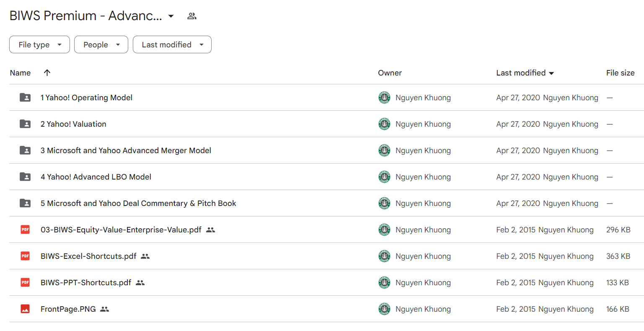Click the shared people icon beside folder title

point(192,16)
